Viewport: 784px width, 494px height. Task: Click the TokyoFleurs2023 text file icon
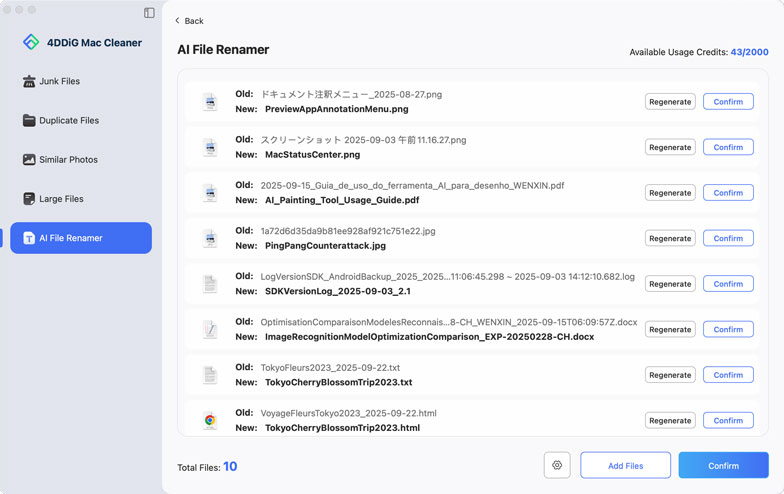coord(210,375)
